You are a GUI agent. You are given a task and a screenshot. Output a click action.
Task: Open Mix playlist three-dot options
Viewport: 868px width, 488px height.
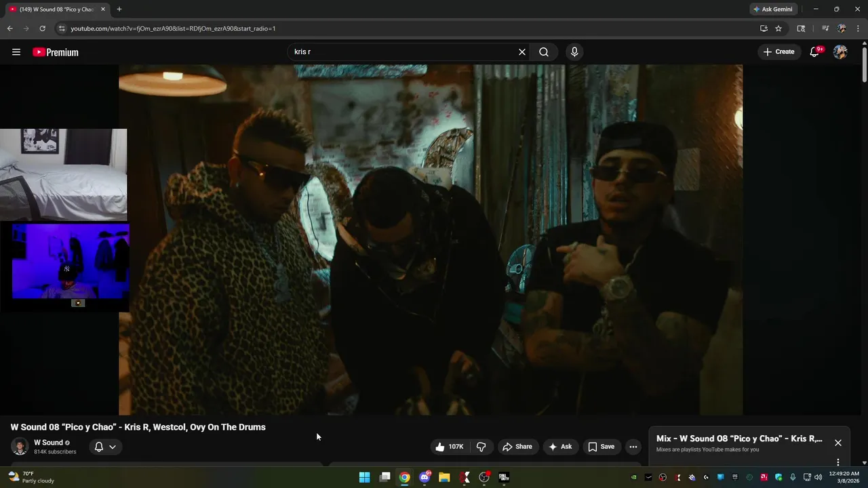pyautogui.click(x=838, y=462)
